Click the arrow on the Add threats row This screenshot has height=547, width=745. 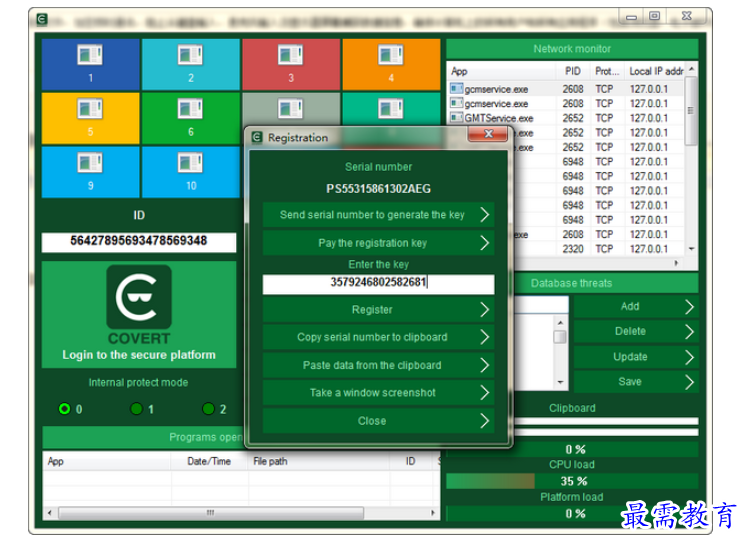point(689,307)
